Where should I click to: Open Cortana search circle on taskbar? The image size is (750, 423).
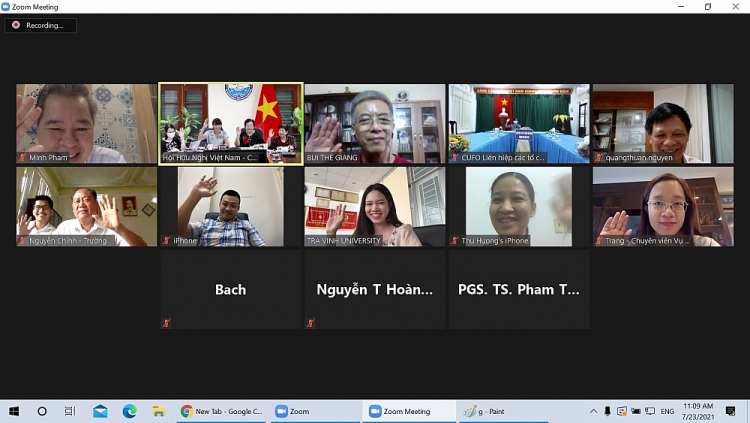click(42, 411)
